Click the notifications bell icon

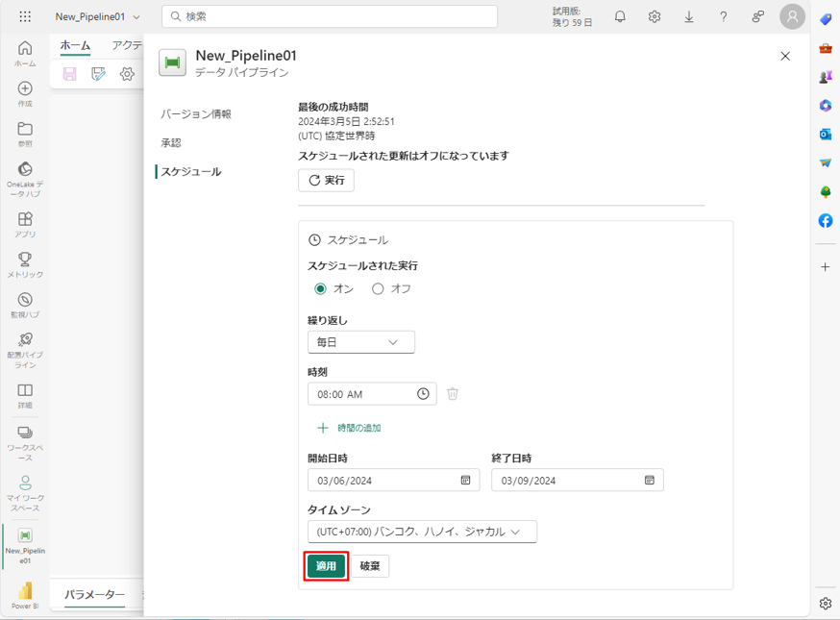(x=620, y=16)
